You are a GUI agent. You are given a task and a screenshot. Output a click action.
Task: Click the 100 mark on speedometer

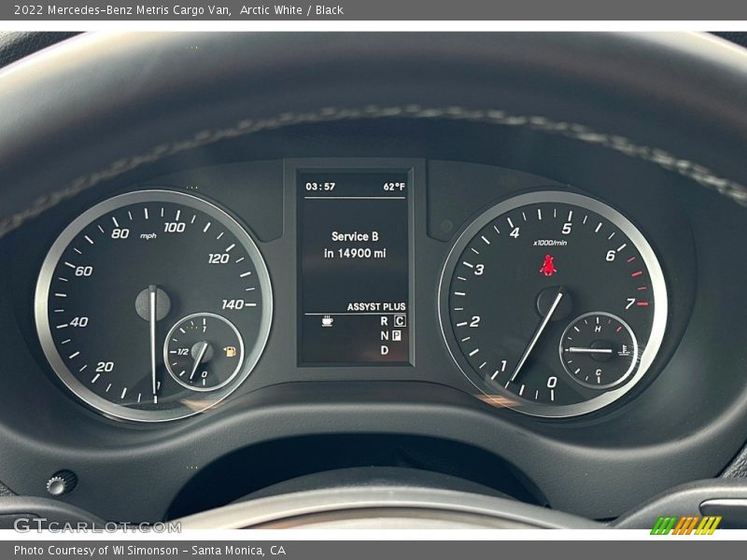coord(175,227)
